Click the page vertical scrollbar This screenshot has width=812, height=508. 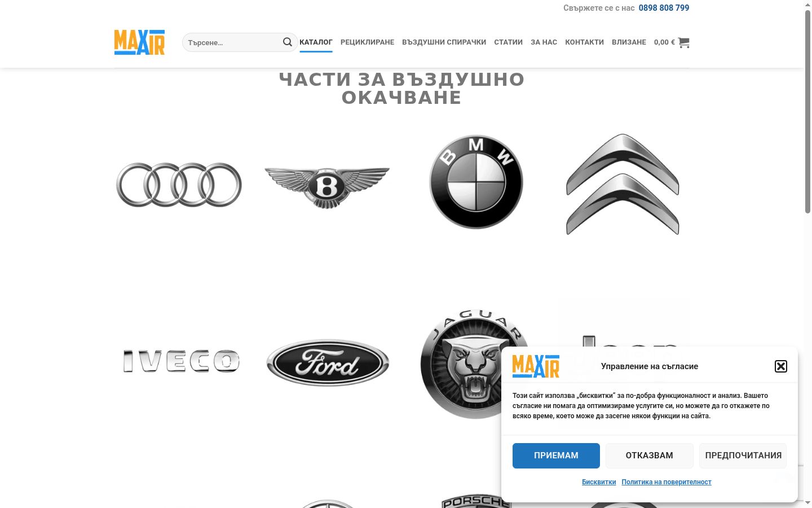coord(807,112)
